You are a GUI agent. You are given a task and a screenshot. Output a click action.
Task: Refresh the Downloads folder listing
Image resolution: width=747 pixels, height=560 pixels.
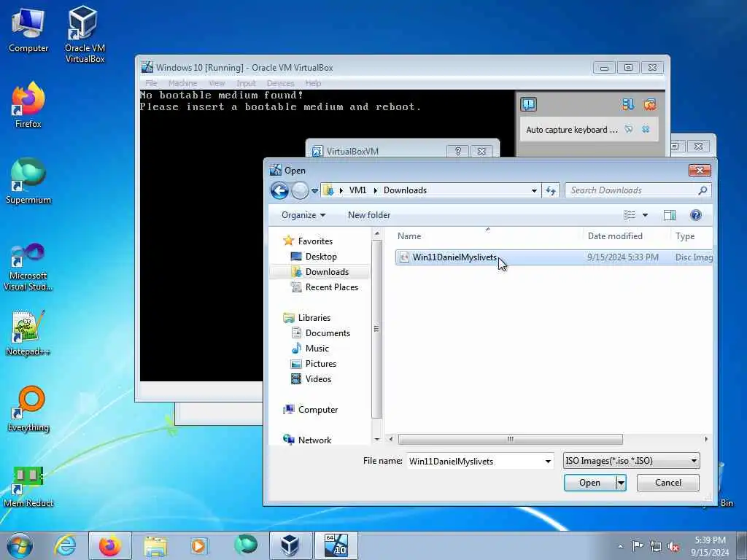click(551, 190)
